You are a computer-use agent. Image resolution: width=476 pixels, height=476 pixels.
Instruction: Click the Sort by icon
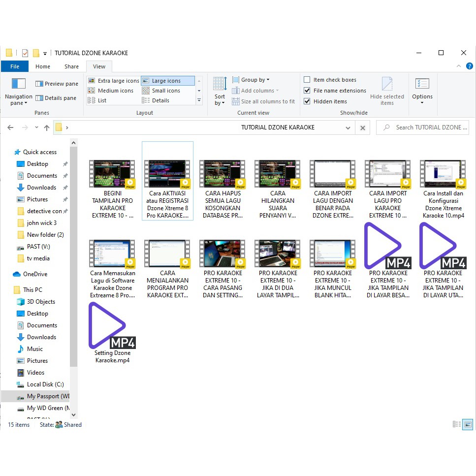point(220,84)
